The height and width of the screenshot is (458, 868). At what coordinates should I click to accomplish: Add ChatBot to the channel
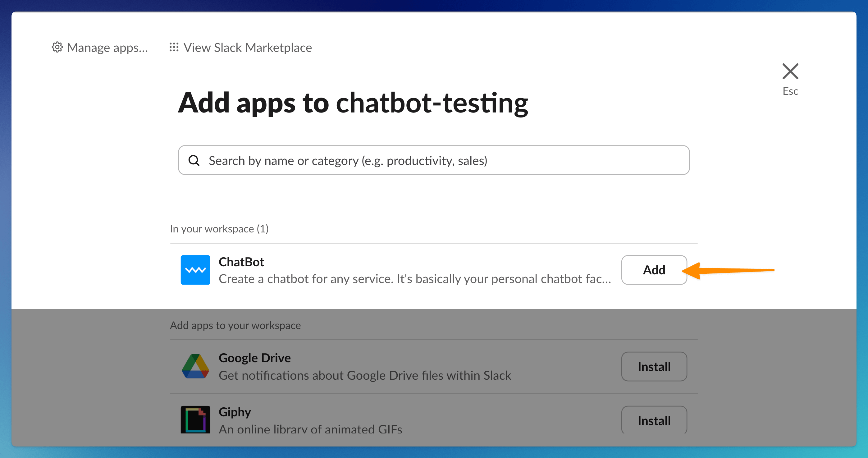pos(654,270)
